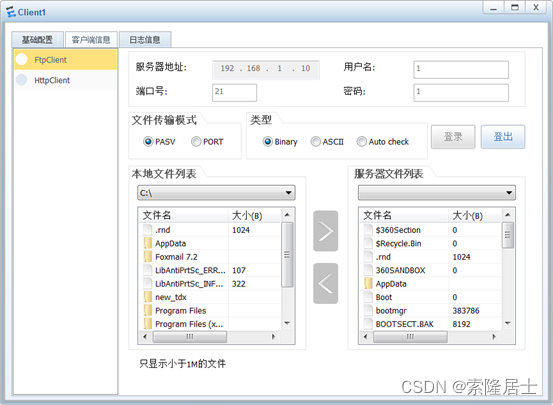Image resolution: width=553 pixels, height=405 pixels.
Task: Choose HttpClient in the left list
Action: click(66, 80)
